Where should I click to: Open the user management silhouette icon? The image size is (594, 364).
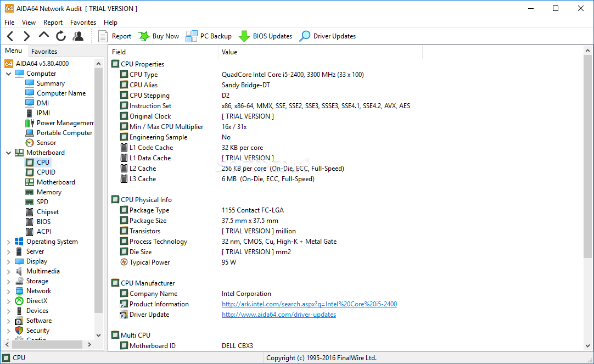click(78, 36)
